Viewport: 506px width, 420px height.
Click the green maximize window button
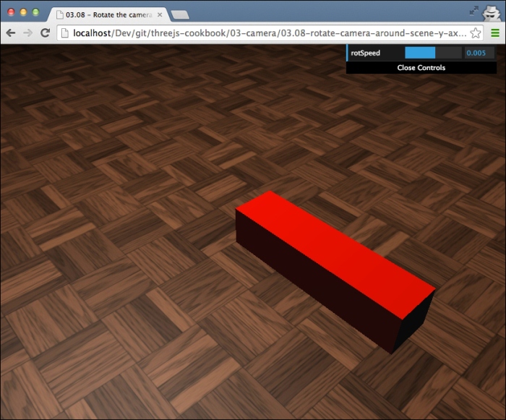35,12
